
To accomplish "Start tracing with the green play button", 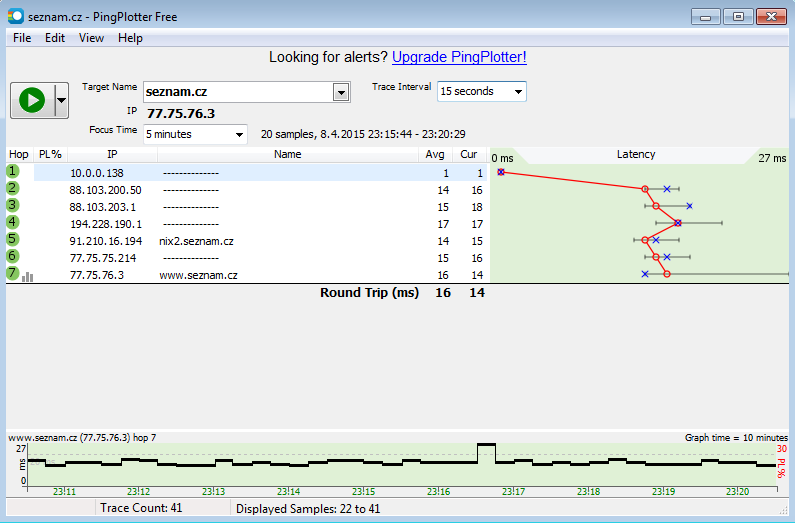I will 32,100.
